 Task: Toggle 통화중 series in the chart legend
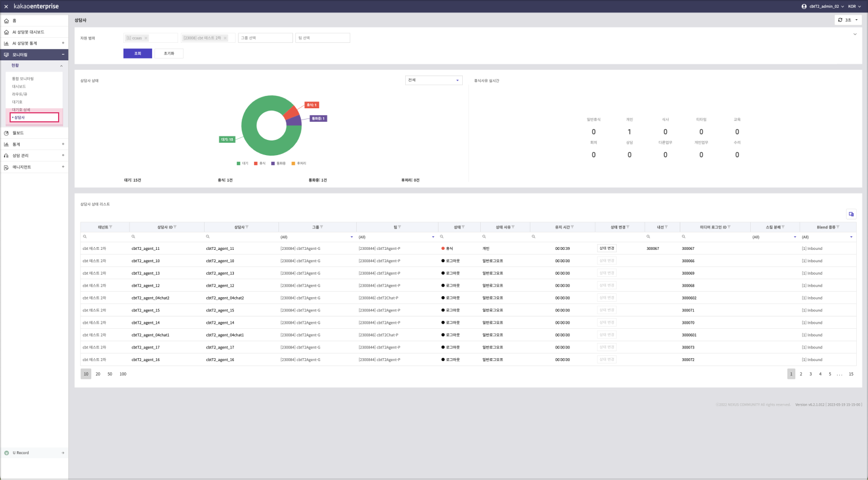pyautogui.click(x=278, y=164)
